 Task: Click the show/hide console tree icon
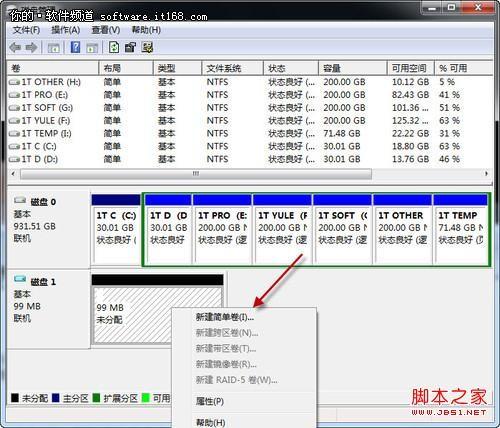click(x=54, y=48)
